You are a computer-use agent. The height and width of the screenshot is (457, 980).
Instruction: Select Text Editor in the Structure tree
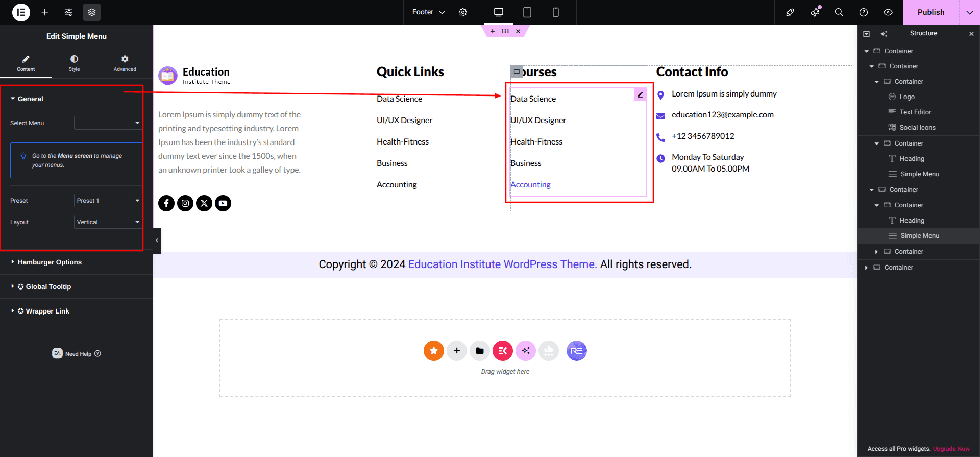point(917,112)
